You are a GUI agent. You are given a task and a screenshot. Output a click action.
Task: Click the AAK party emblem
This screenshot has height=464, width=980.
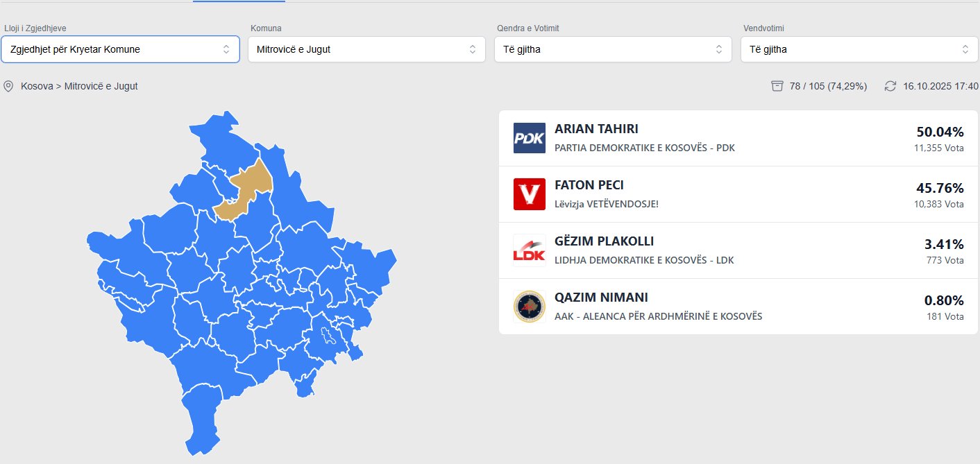(529, 307)
